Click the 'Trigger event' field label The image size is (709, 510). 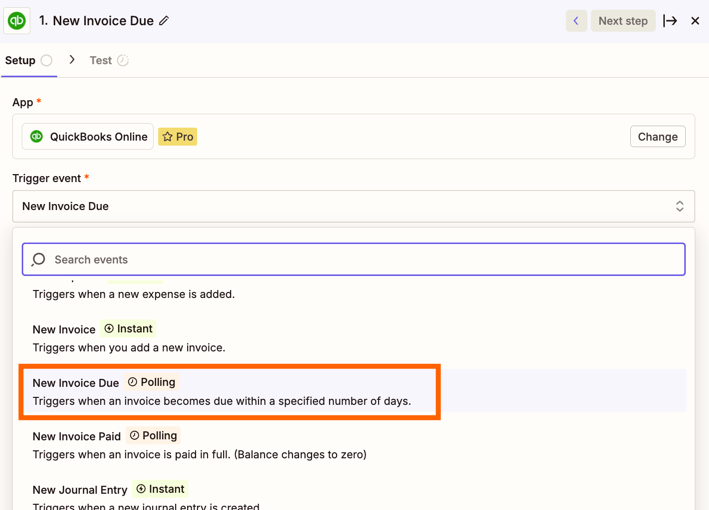coord(47,178)
